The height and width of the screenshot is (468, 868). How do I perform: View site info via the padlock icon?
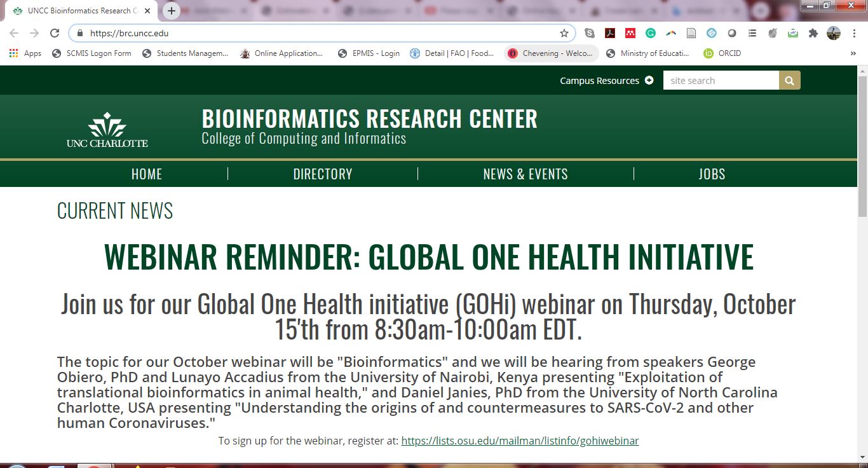(x=80, y=33)
